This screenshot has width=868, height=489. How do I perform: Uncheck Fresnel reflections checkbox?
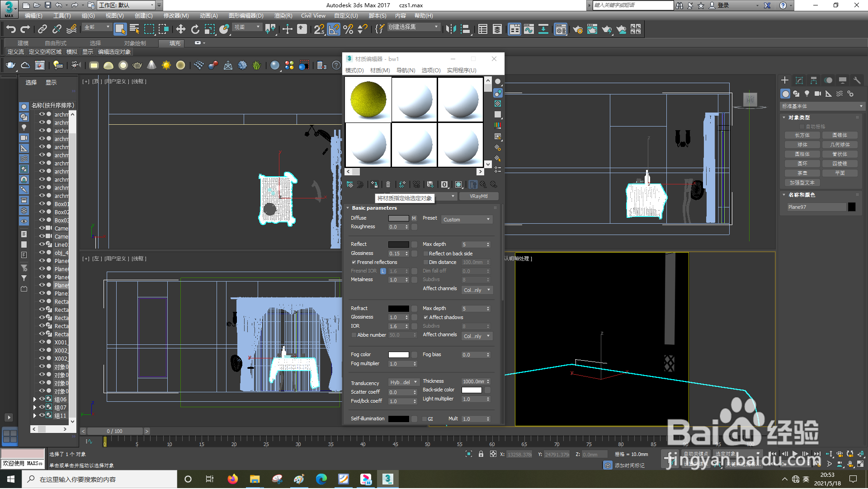(354, 263)
